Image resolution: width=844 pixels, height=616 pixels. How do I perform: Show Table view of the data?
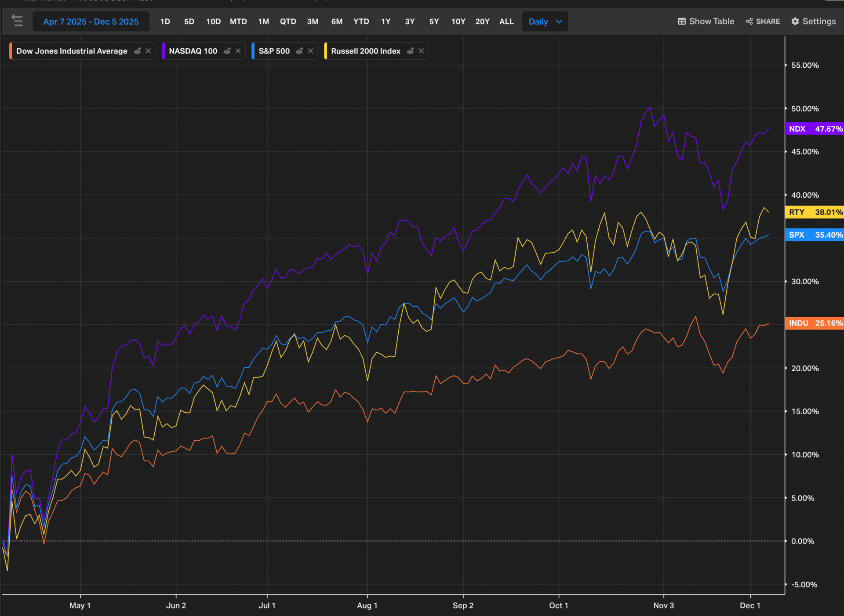click(x=706, y=21)
